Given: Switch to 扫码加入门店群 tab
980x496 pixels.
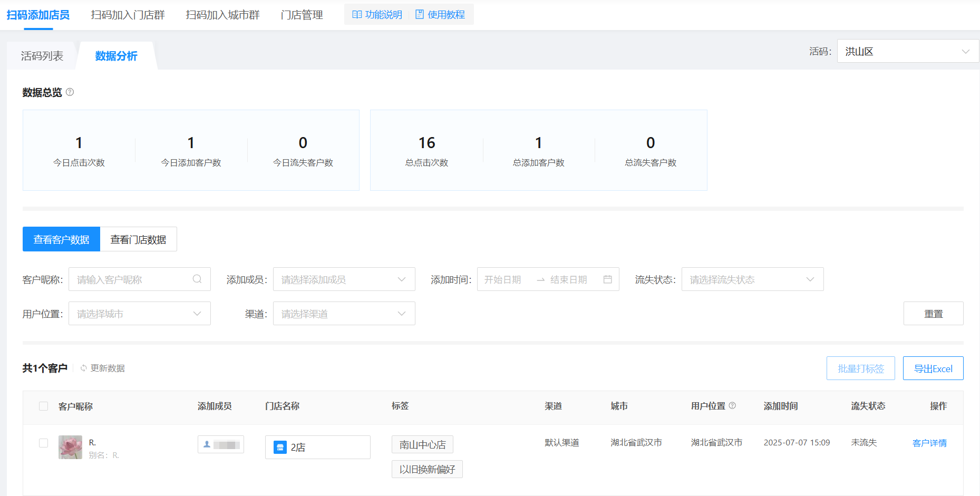Looking at the screenshot, I should click(128, 15).
